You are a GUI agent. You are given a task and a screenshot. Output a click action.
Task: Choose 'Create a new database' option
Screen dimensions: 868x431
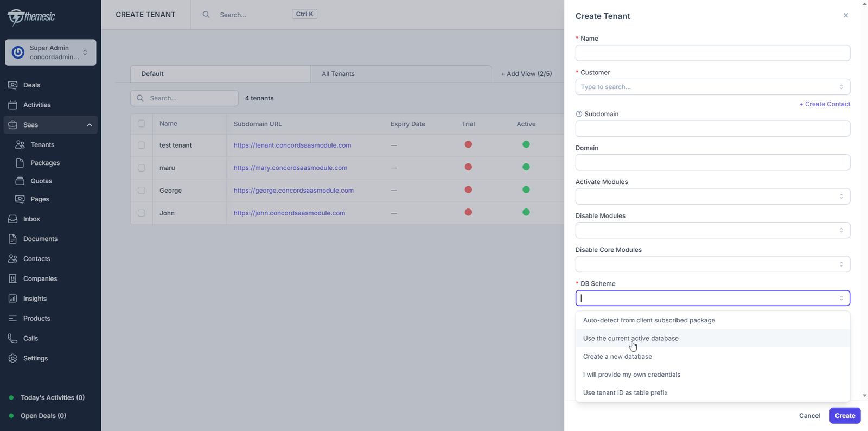[617, 357]
